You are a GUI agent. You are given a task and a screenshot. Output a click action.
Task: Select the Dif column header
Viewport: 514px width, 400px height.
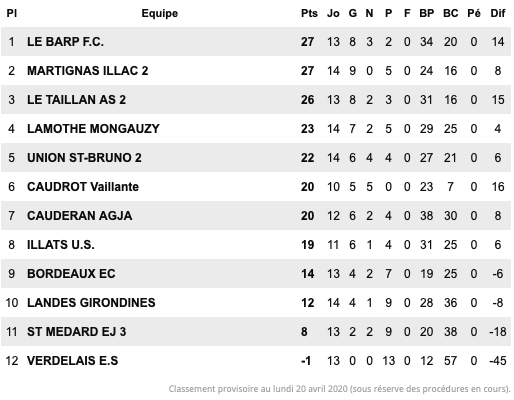point(498,13)
